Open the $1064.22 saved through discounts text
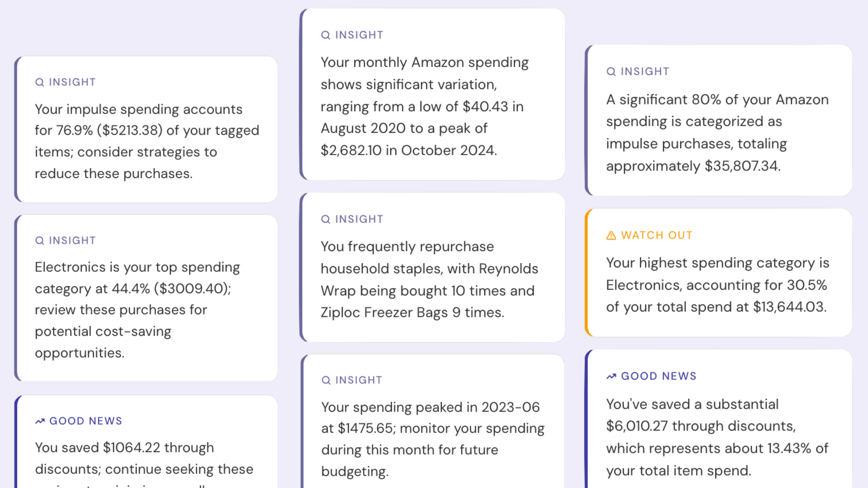Screen dimensions: 868x488 144,458
